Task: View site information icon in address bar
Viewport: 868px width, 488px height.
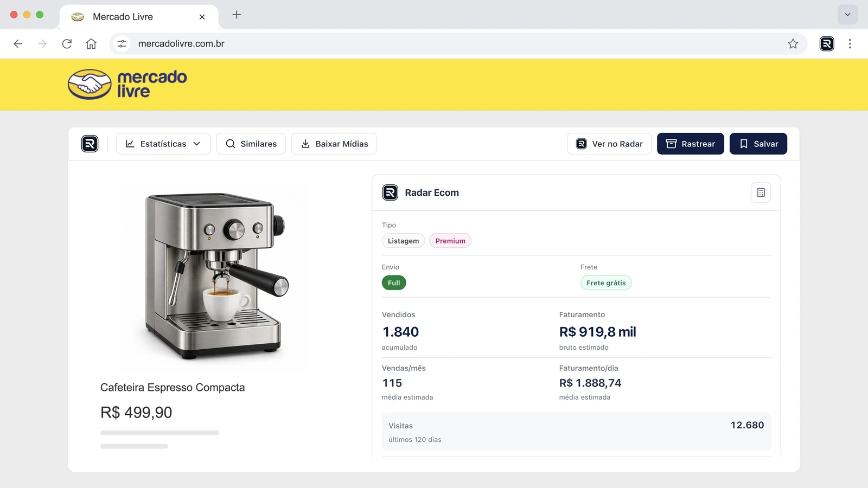Action: 122,43
